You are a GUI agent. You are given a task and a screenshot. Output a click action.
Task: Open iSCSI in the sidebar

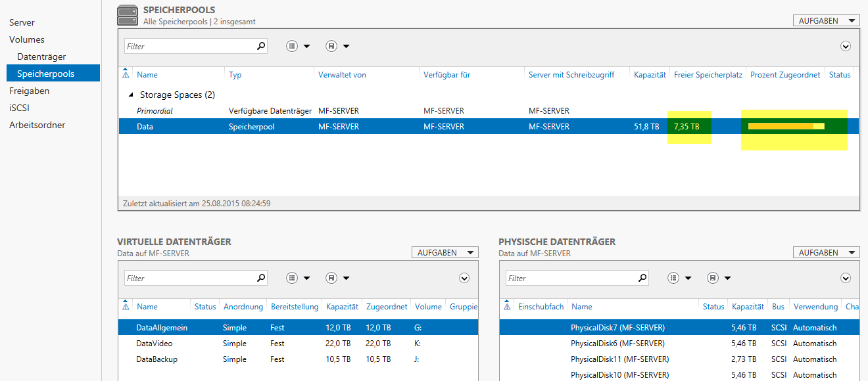pos(19,108)
